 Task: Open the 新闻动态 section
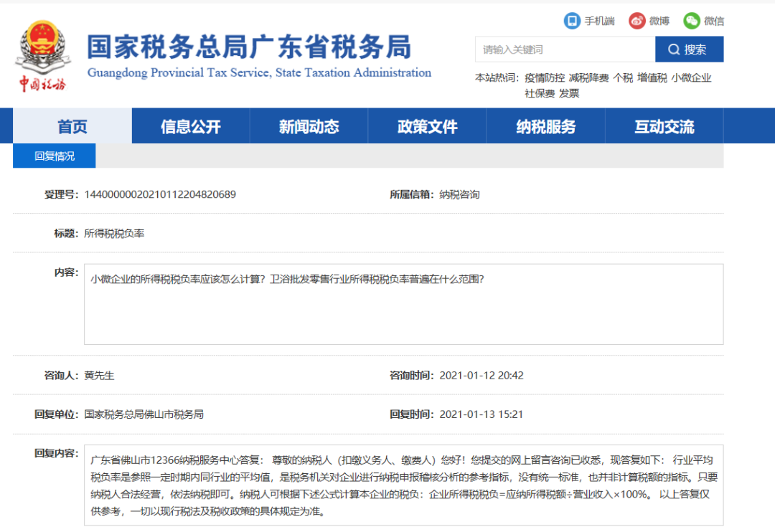click(309, 126)
